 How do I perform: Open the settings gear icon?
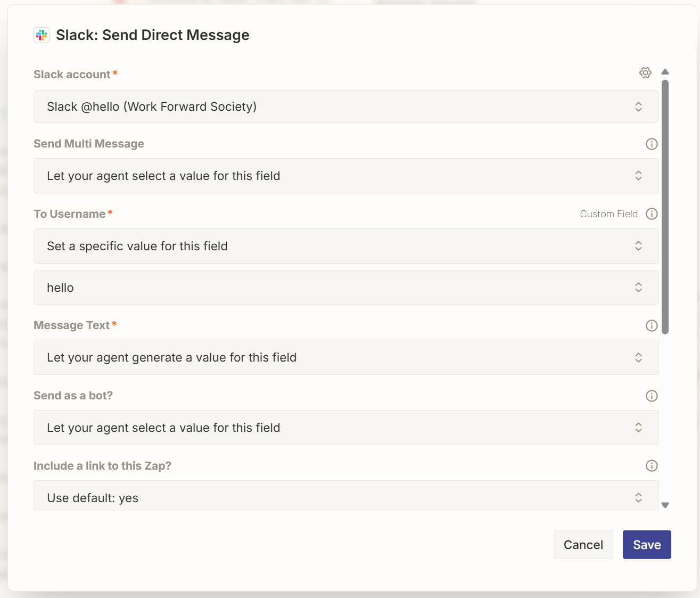[645, 73]
